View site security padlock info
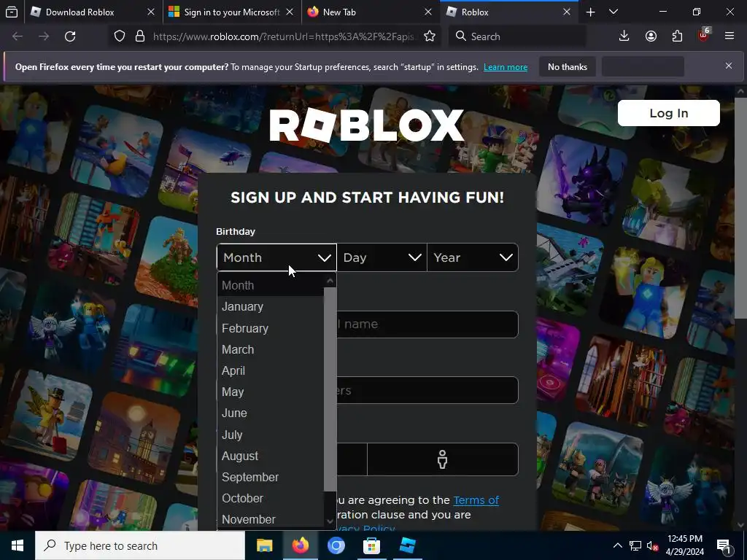747x560 pixels. click(x=139, y=36)
